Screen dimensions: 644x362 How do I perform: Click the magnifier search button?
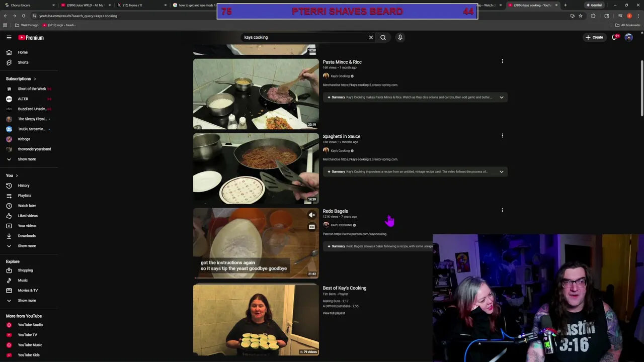tap(383, 37)
